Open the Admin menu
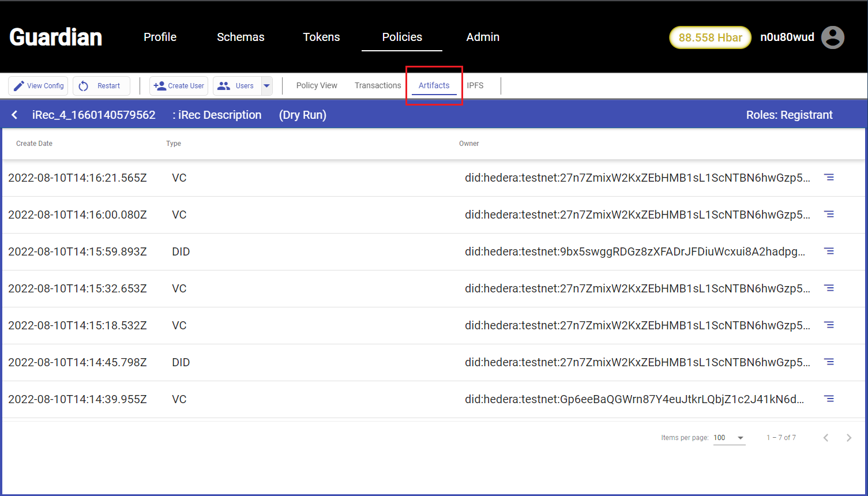 [x=483, y=37]
